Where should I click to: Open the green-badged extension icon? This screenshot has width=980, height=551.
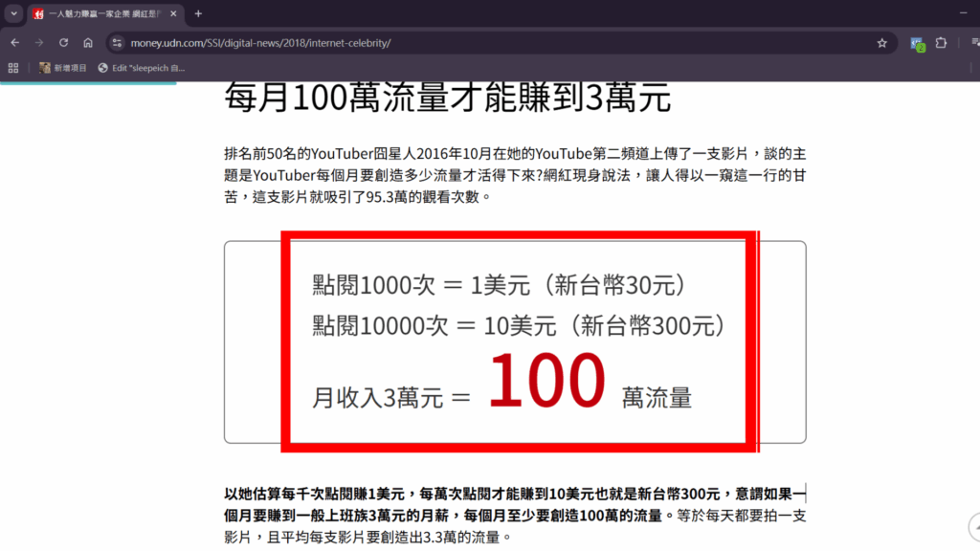pos(917,43)
